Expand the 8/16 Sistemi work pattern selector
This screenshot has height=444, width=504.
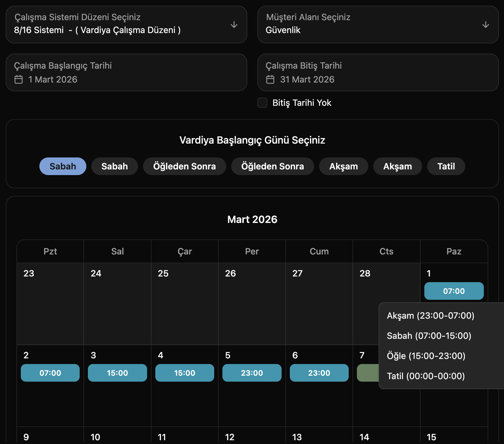point(126,25)
